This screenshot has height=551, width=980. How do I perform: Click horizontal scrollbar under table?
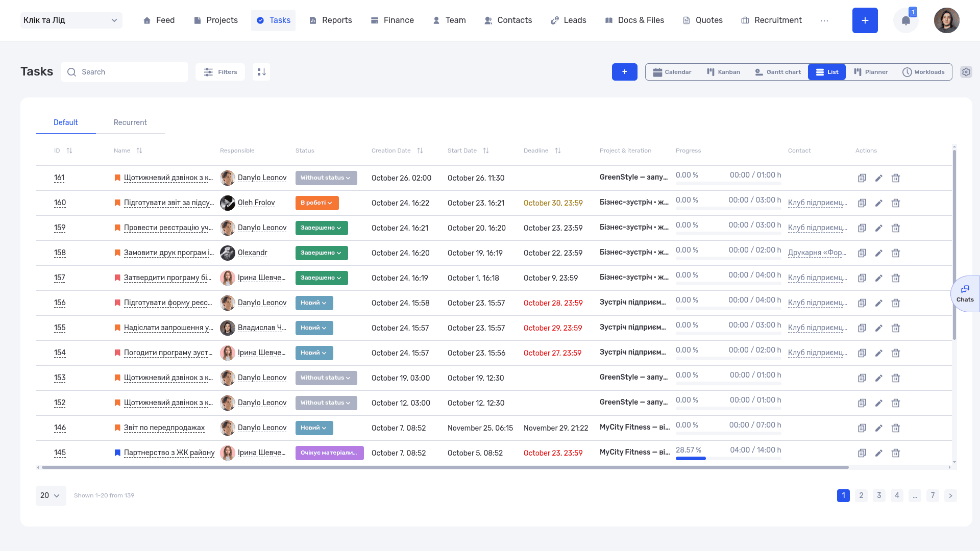pos(445,467)
